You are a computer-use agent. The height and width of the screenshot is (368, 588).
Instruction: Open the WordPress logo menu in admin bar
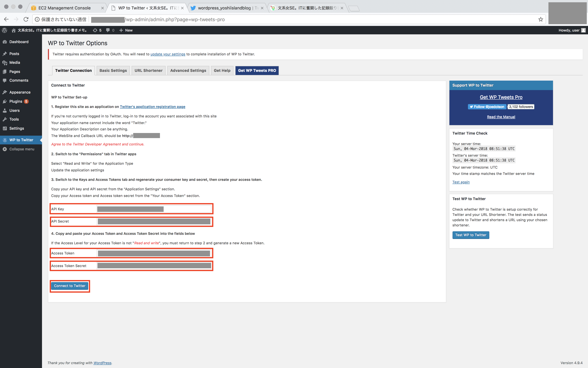4,30
